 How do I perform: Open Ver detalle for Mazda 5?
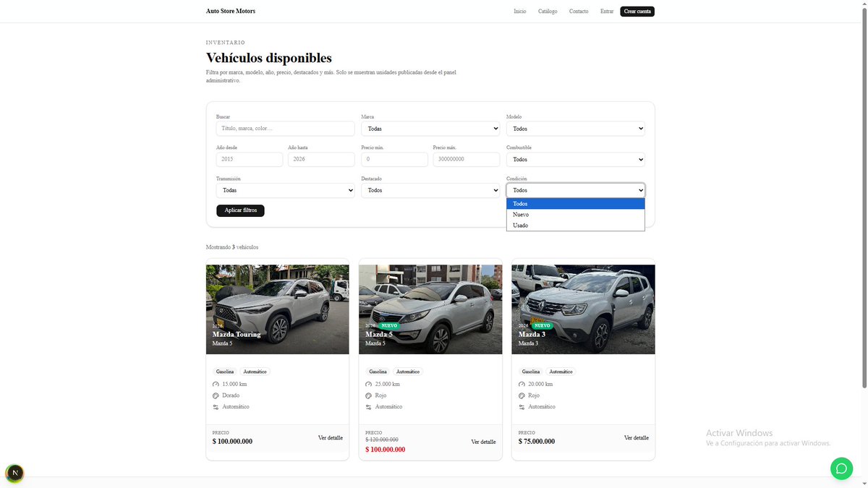point(483,442)
